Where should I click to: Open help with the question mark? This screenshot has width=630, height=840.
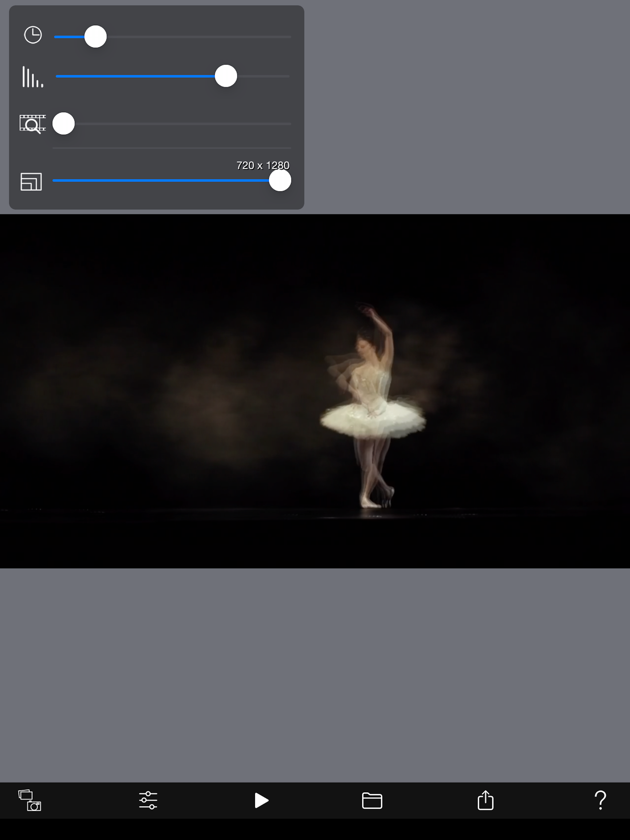tap(600, 800)
